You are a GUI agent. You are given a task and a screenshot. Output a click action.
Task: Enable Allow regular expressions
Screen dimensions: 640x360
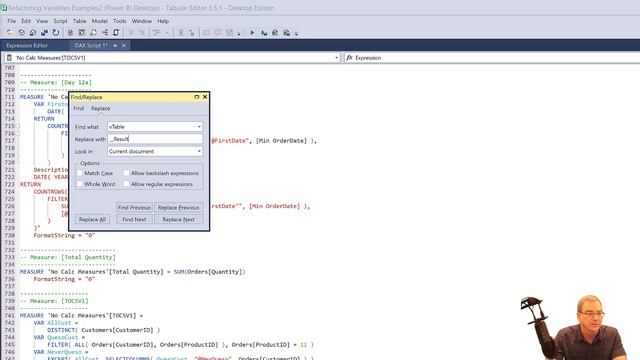tap(127, 184)
